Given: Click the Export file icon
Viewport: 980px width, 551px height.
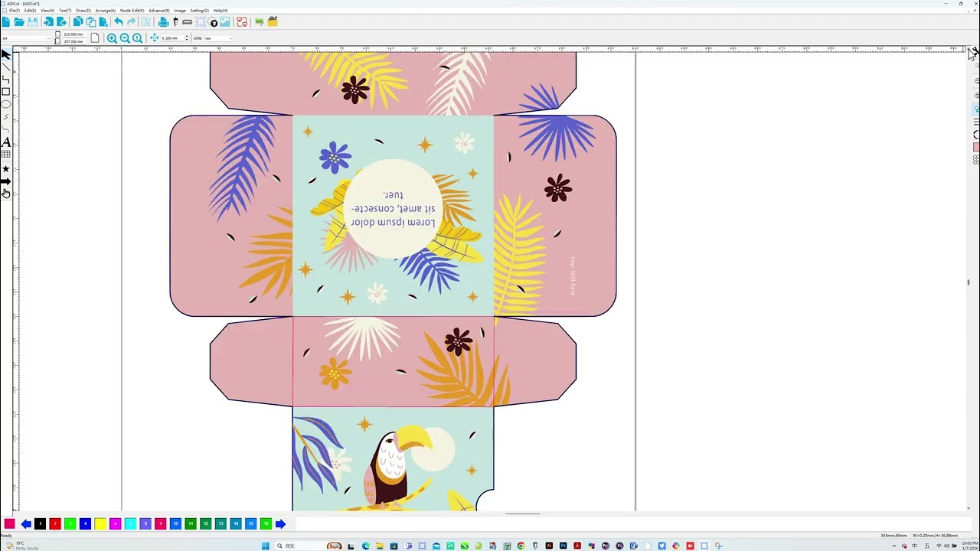Looking at the screenshot, I should [x=61, y=21].
